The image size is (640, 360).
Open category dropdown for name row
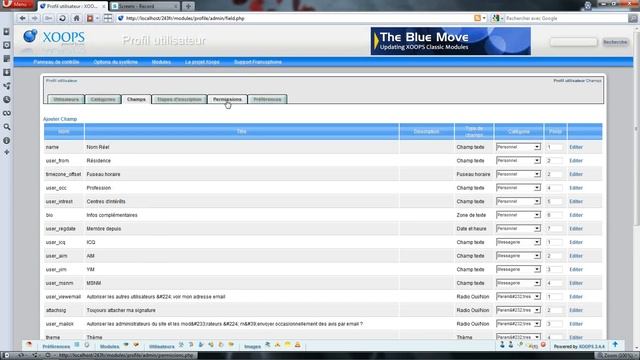point(518,147)
